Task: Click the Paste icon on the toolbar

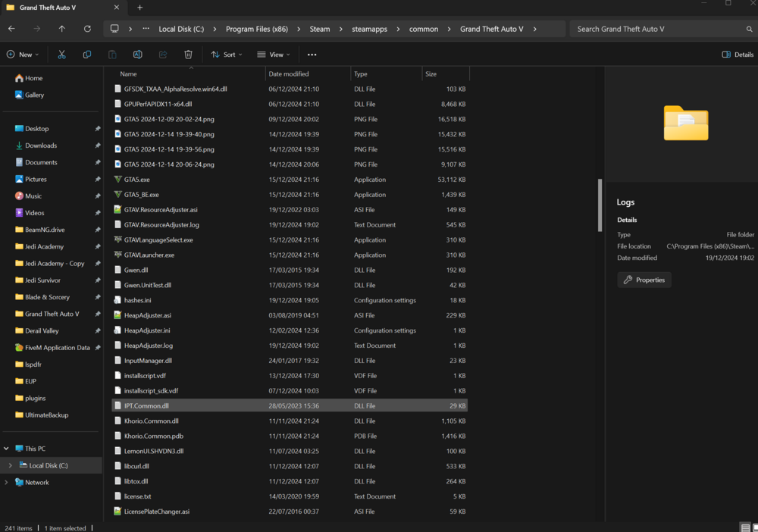Action: (111, 54)
